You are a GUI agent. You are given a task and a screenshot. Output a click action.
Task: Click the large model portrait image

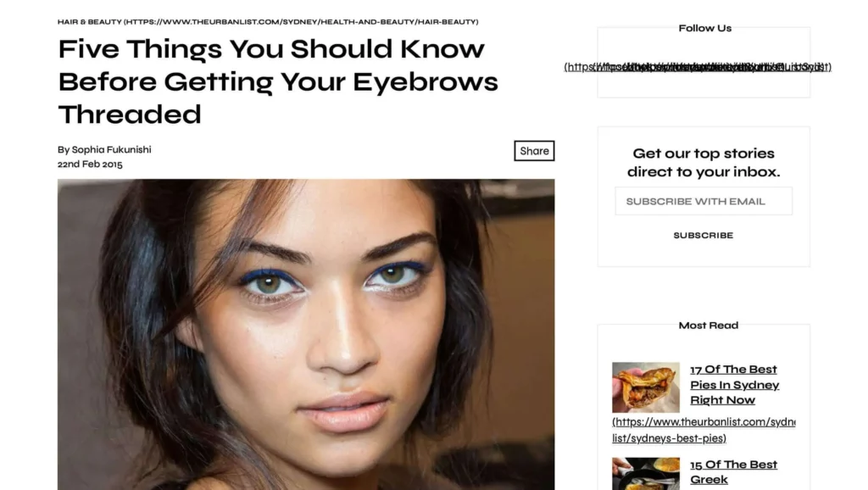[305, 334]
